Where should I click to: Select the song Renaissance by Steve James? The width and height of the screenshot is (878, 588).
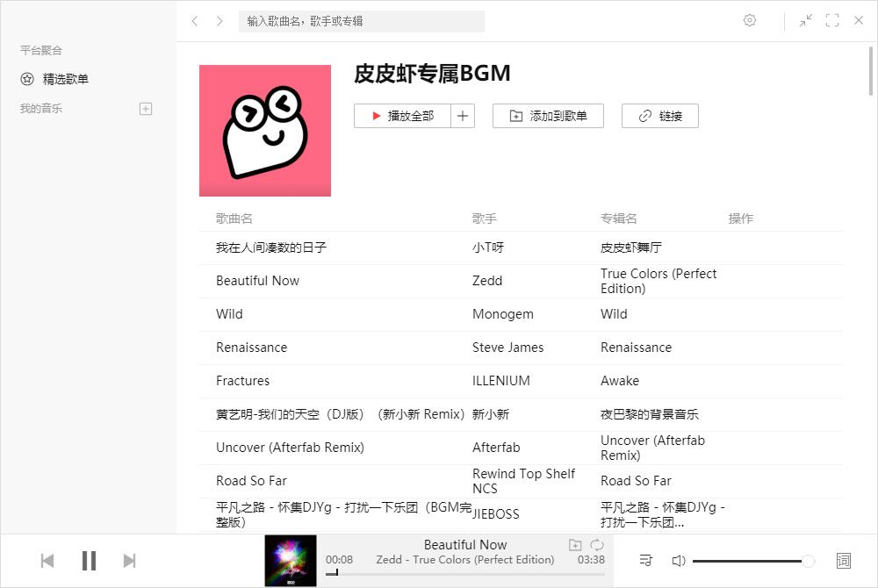pos(520,348)
